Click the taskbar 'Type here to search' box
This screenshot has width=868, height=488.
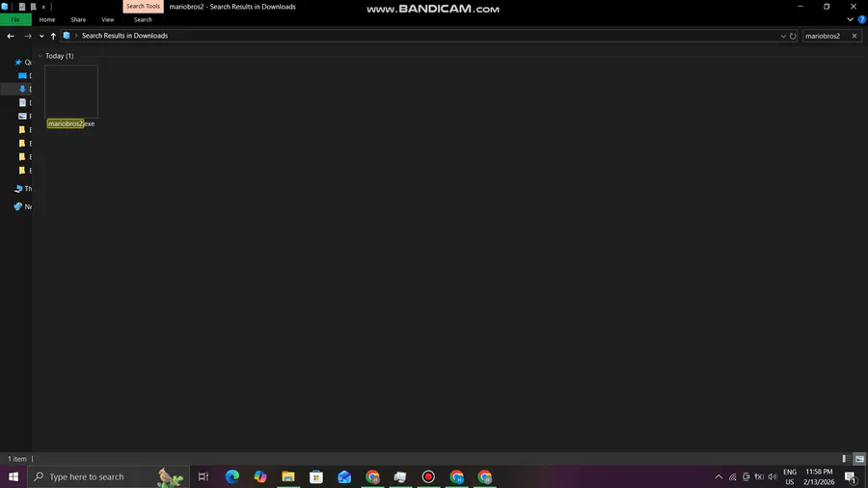[x=108, y=476]
